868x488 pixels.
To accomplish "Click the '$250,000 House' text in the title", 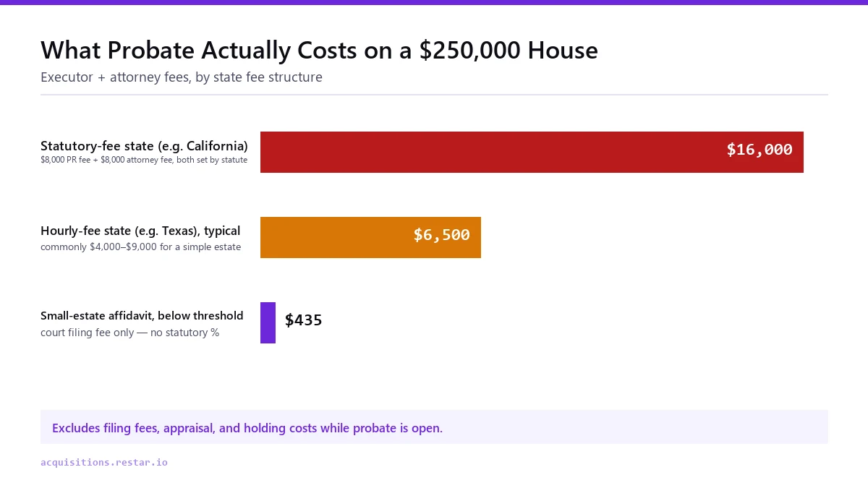I will pos(509,51).
